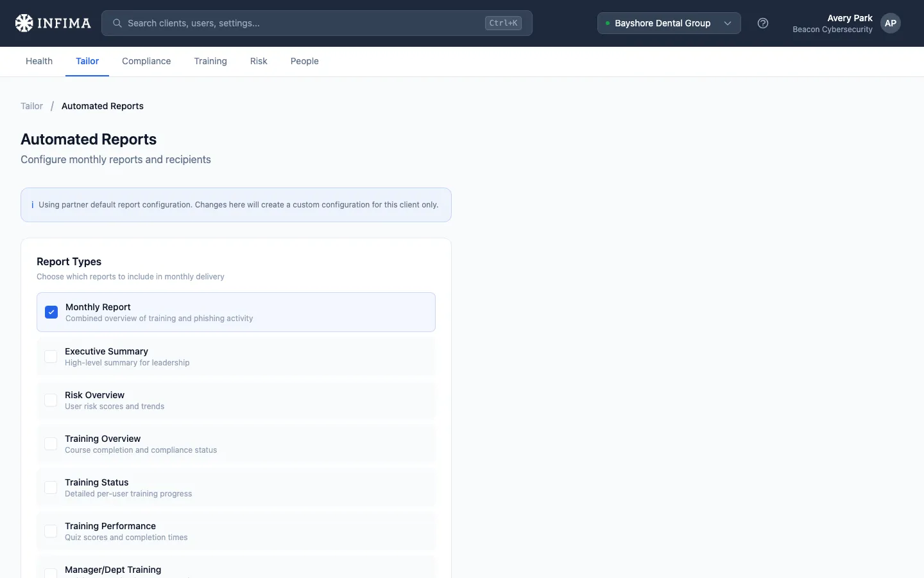This screenshot has height=578, width=924.
Task: Enable the Training Status checkbox
Action: [x=51, y=487]
